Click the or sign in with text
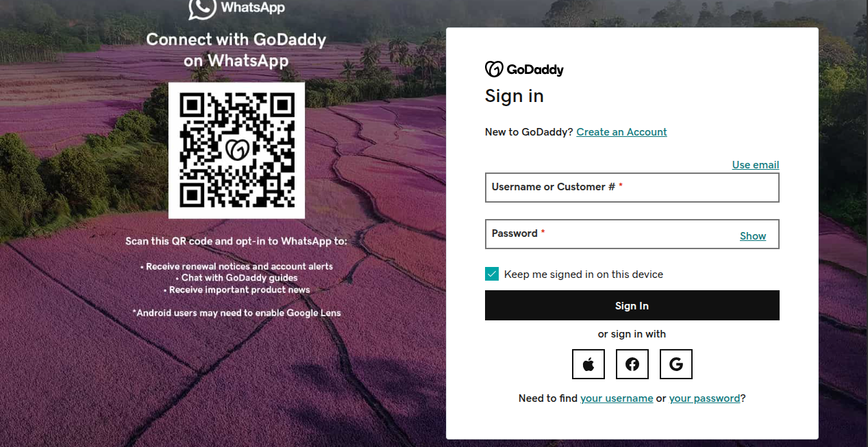This screenshot has height=447, width=868. pyautogui.click(x=632, y=333)
